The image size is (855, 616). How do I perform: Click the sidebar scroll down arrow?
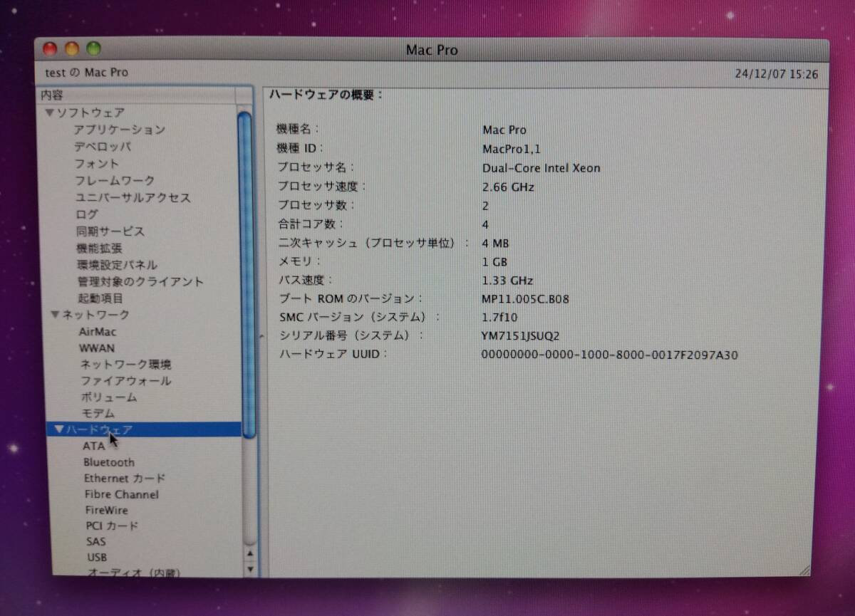coord(249,568)
